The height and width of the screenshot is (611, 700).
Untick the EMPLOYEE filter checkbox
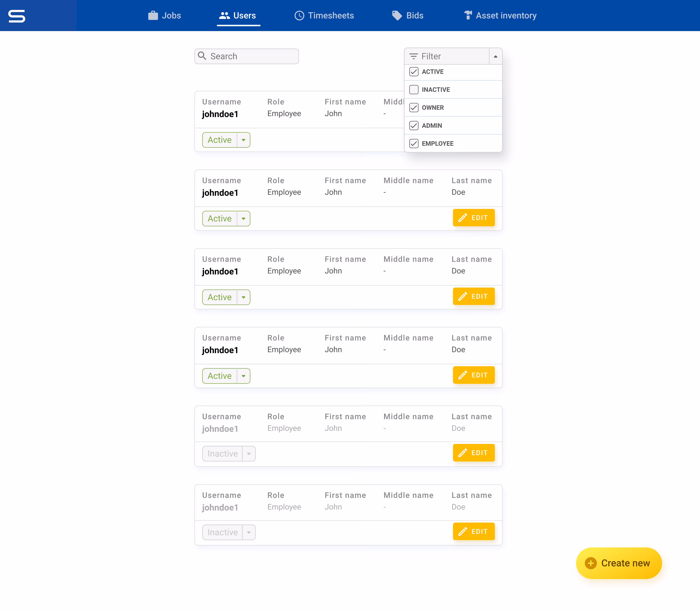[414, 144]
